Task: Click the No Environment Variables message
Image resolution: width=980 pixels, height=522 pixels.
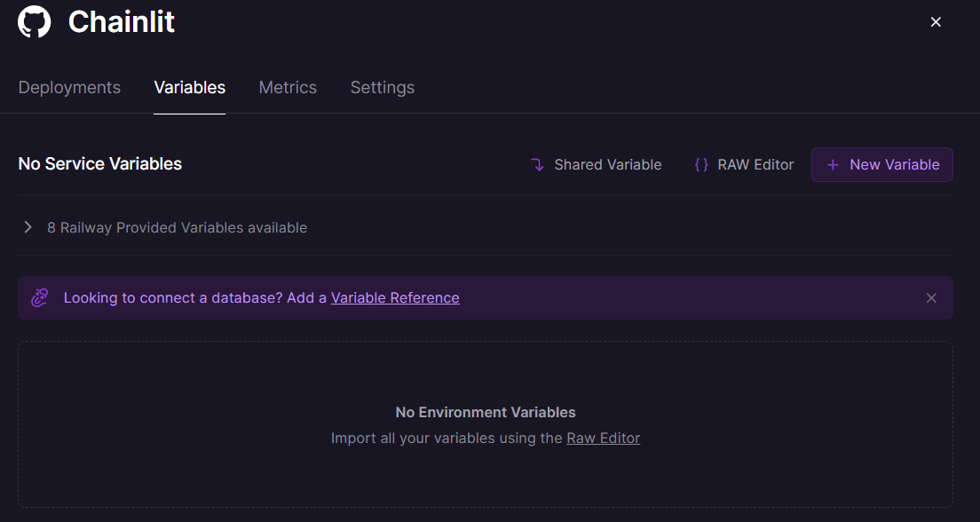Action: 486,413
